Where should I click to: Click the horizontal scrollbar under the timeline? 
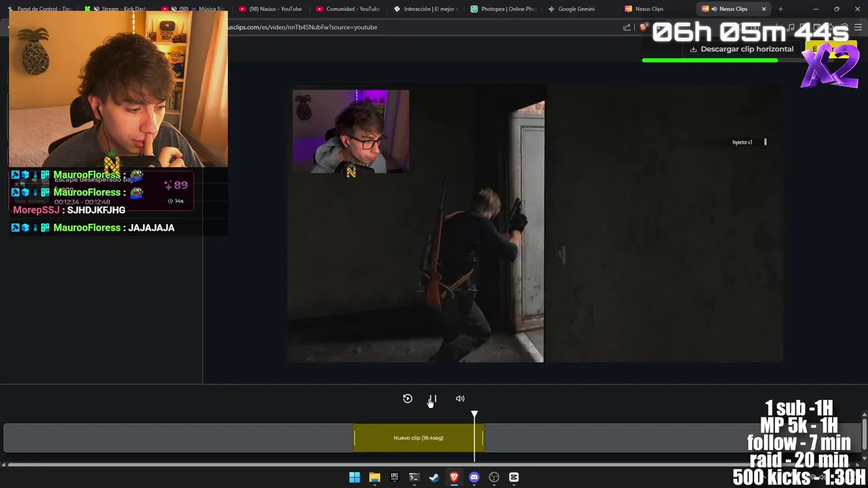tap(431, 464)
